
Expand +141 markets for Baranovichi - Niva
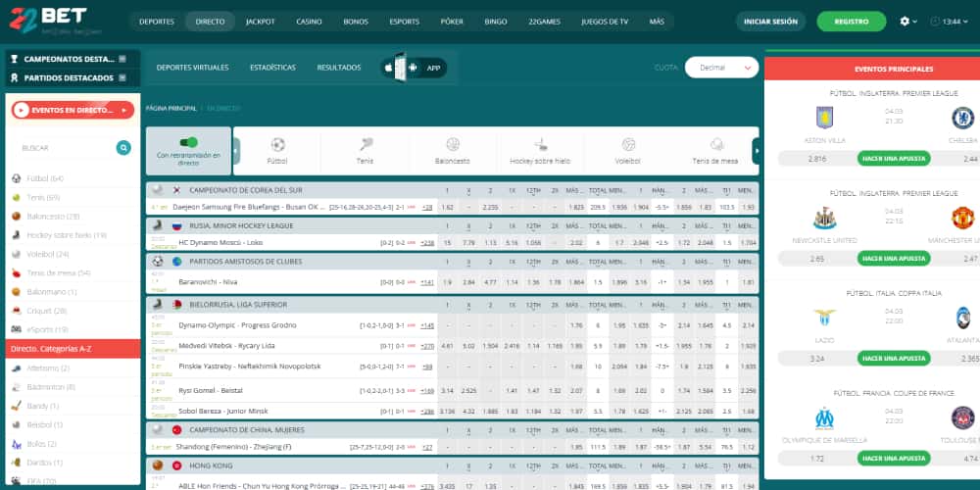pyautogui.click(x=427, y=282)
